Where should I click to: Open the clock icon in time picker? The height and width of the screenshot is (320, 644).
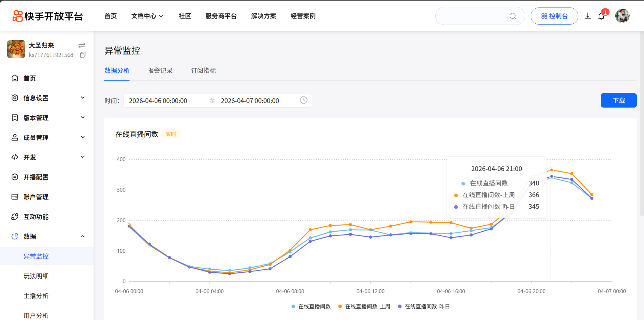(x=304, y=100)
